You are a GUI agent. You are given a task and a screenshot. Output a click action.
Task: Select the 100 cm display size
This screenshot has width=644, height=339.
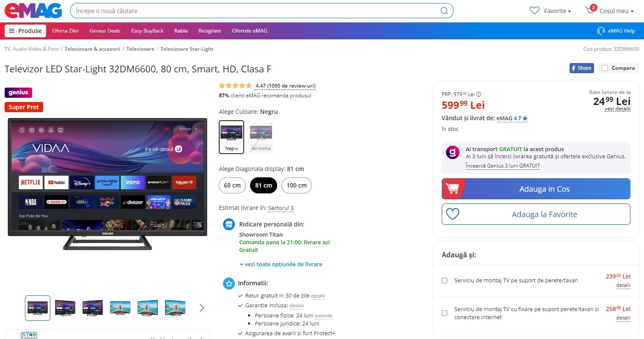point(297,185)
